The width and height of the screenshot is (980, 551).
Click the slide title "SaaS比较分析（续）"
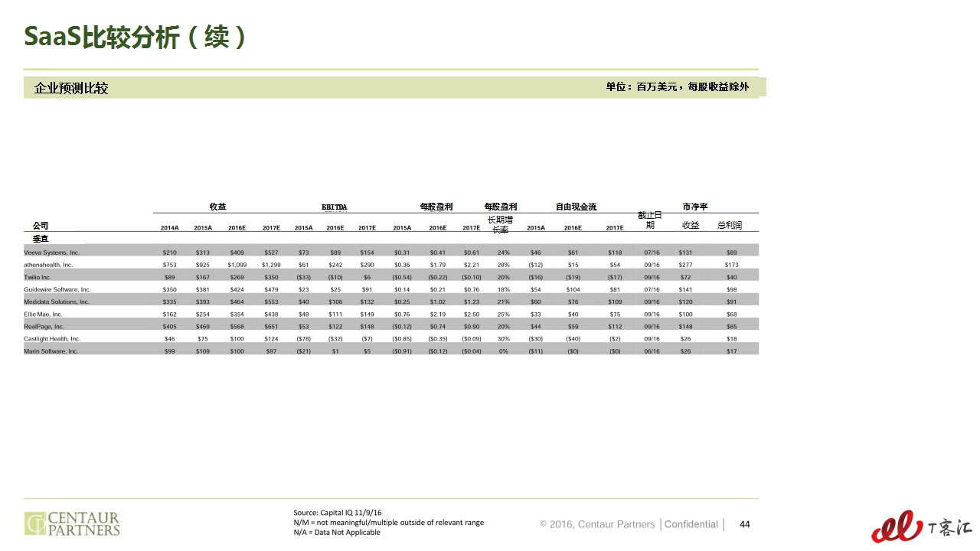point(136,36)
